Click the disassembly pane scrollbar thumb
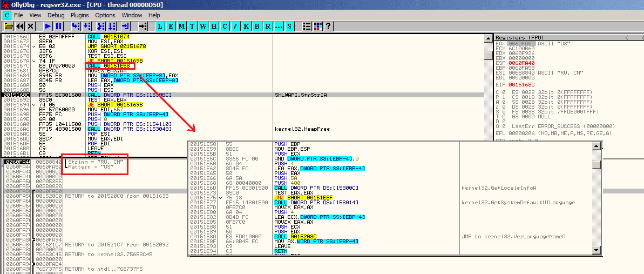The width and height of the screenshot is (644, 274). (489, 56)
